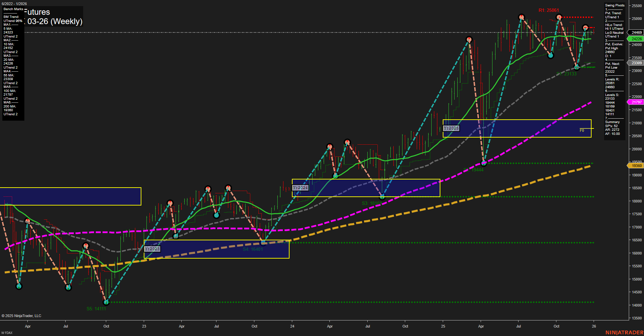Click the teal swing low marker above S5: 14111

[x=106, y=302]
